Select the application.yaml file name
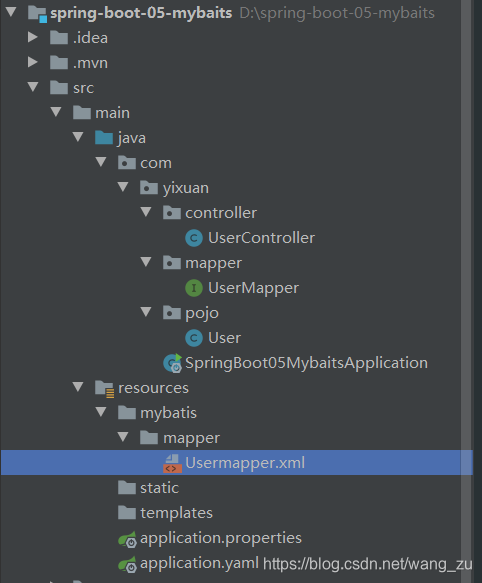Viewport: 482px width, 583px height. [199, 564]
